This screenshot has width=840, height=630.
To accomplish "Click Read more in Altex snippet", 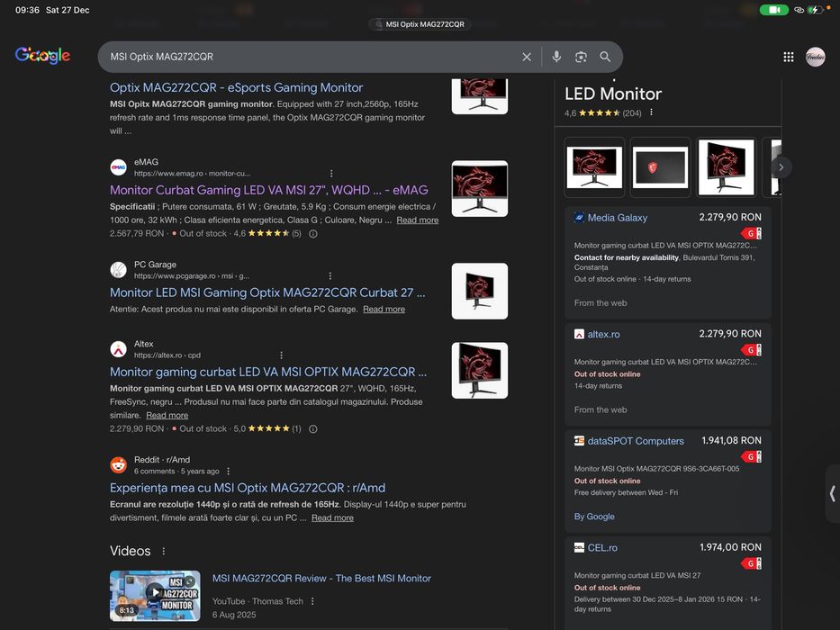I will [x=167, y=415].
